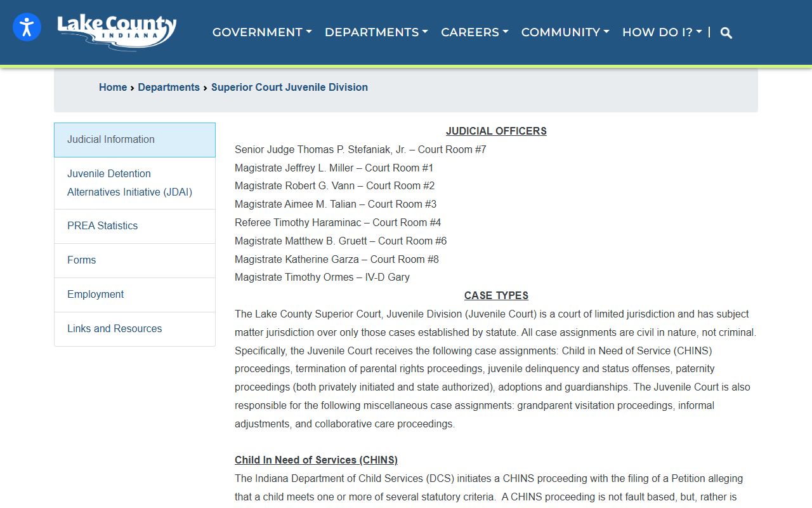Expand the Community dropdown menu

click(x=565, y=32)
